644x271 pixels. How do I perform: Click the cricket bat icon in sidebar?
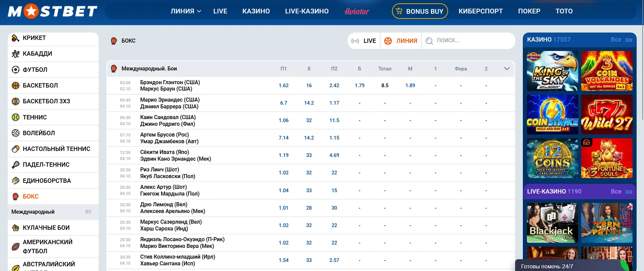(15, 38)
